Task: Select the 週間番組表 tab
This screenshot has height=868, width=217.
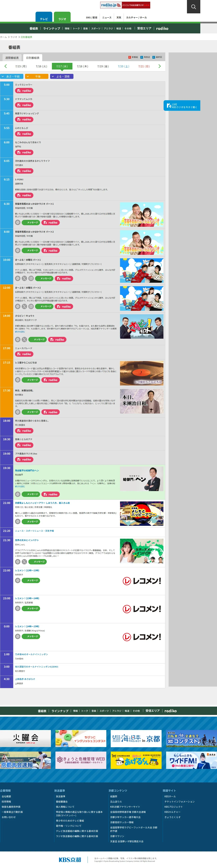Action: (12, 58)
